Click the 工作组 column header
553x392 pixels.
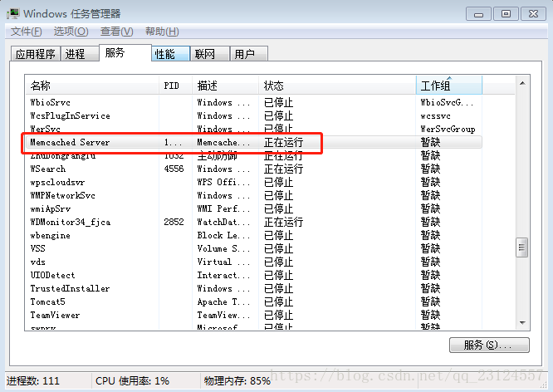pyautogui.click(x=449, y=86)
